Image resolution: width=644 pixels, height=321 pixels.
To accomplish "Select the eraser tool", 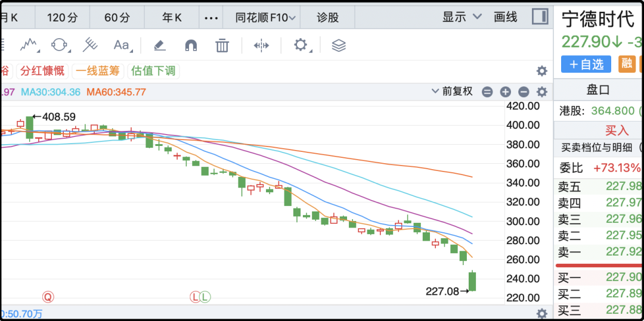I will pos(160,45).
